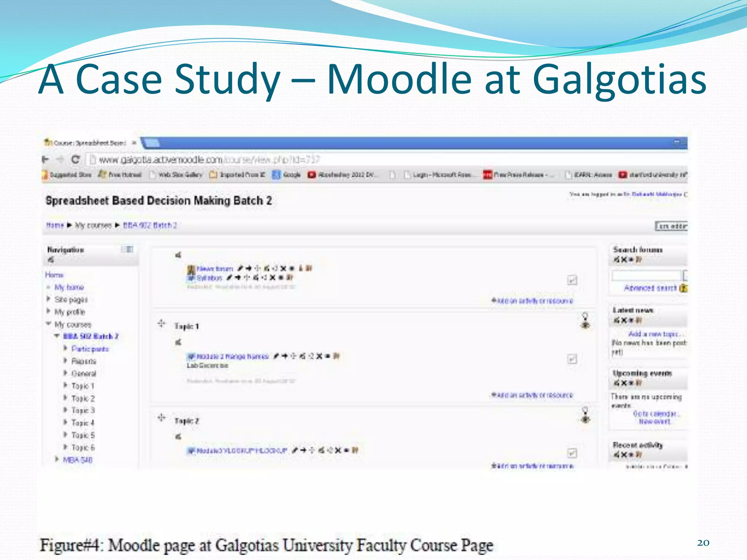
Task: Open the Advanced search link
Action: point(650,288)
